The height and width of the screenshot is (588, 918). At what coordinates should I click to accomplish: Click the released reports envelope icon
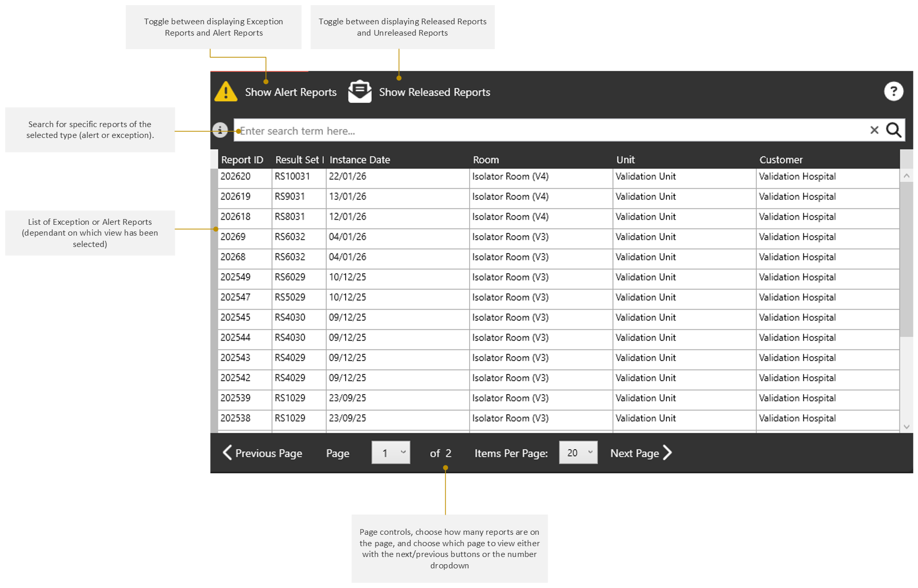tap(360, 91)
